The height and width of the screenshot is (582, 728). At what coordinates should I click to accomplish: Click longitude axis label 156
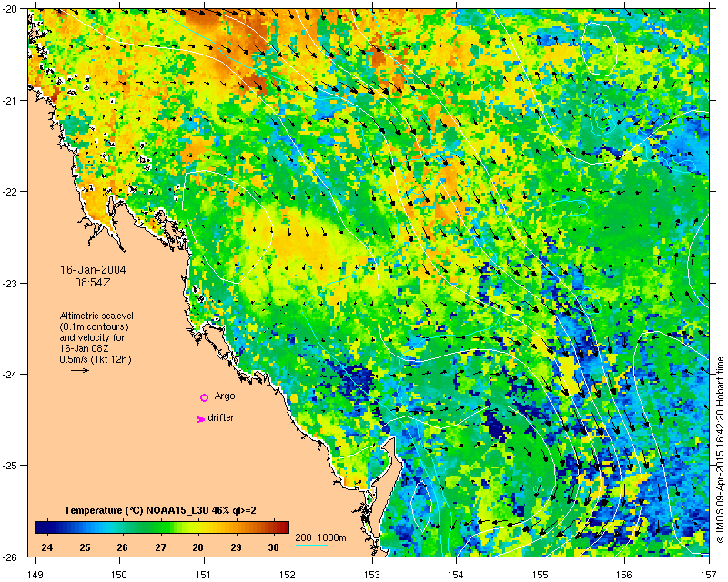(x=625, y=575)
